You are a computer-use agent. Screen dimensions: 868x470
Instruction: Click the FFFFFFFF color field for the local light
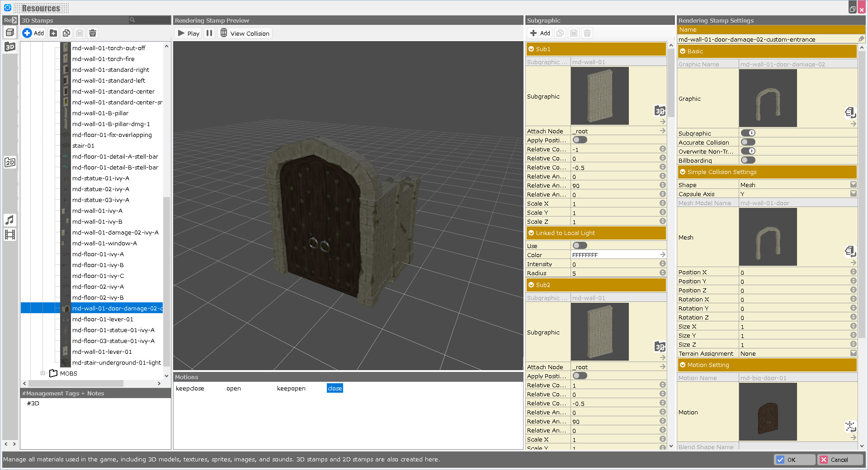[x=617, y=254]
